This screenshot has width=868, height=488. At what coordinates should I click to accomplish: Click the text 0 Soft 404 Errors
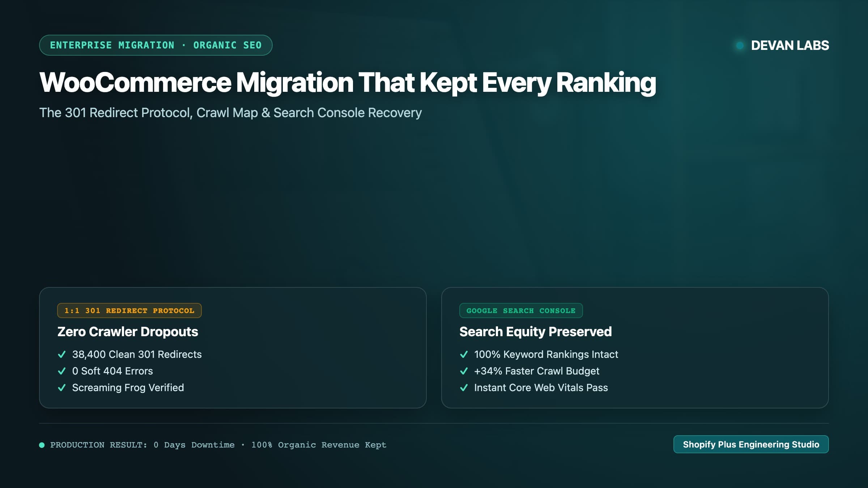point(112,371)
